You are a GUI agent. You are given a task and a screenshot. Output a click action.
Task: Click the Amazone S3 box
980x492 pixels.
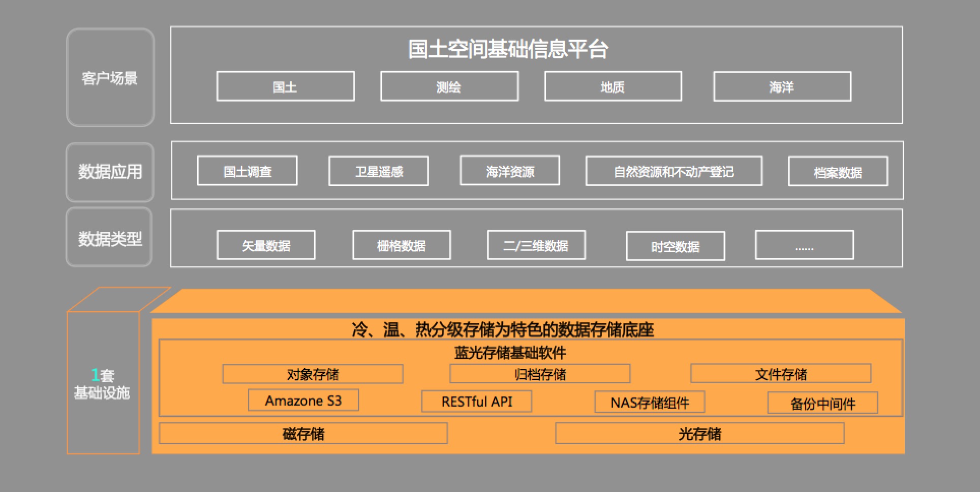point(303,400)
